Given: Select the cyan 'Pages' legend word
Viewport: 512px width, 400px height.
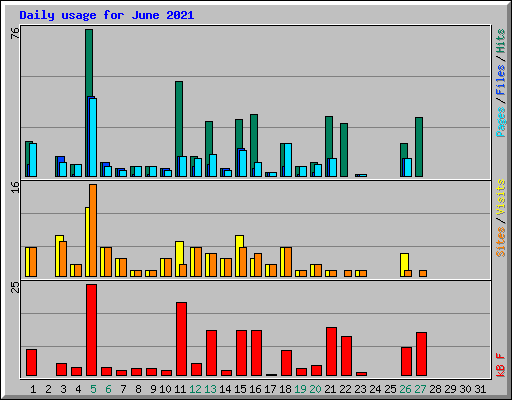Looking at the screenshot, I should pyautogui.click(x=500, y=122).
